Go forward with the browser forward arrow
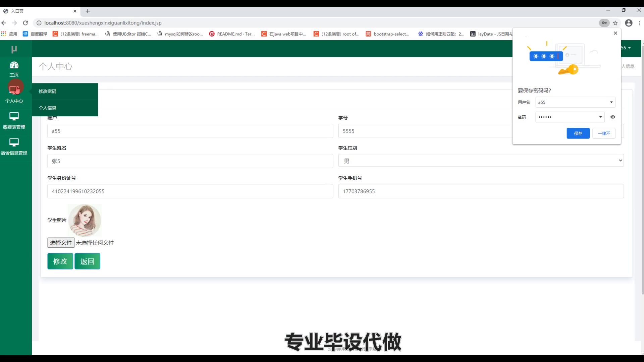644x362 pixels. pos(14,23)
